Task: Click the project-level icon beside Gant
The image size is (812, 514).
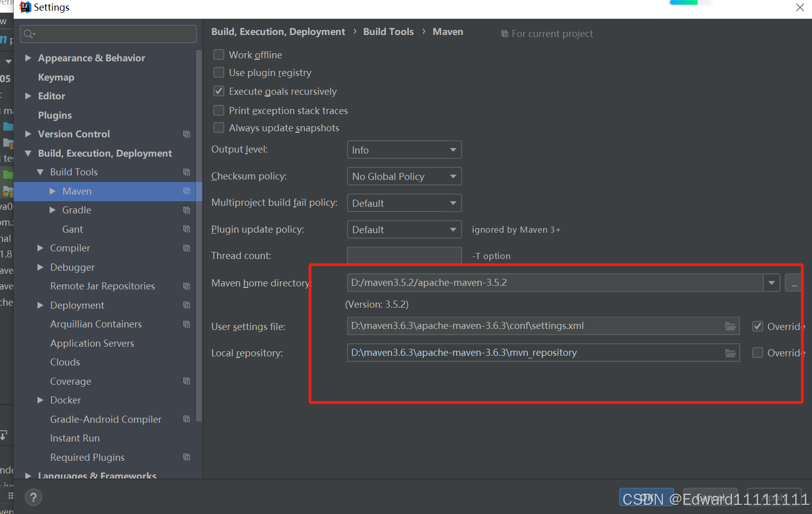Action: (x=186, y=229)
